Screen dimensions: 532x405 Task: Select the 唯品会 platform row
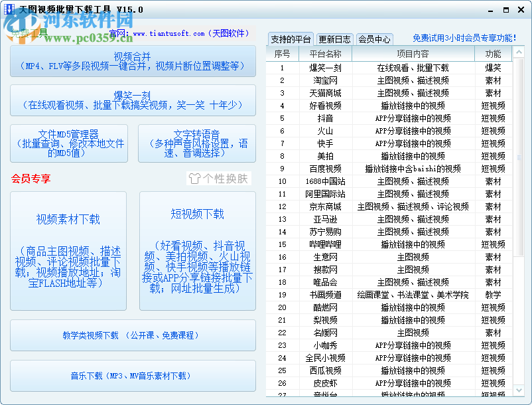click(389, 282)
